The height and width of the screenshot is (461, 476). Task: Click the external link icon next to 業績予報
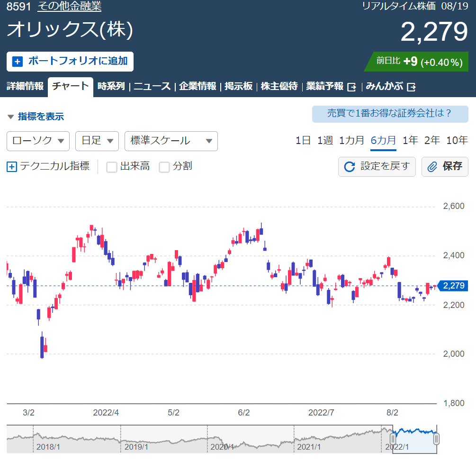(351, 87)
